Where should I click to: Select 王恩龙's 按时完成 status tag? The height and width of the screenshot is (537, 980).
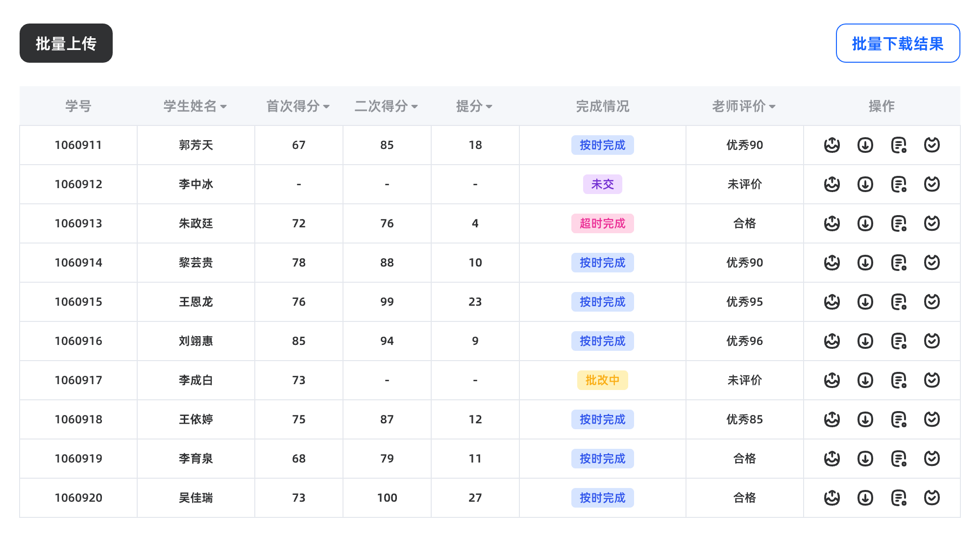point(603,302)
